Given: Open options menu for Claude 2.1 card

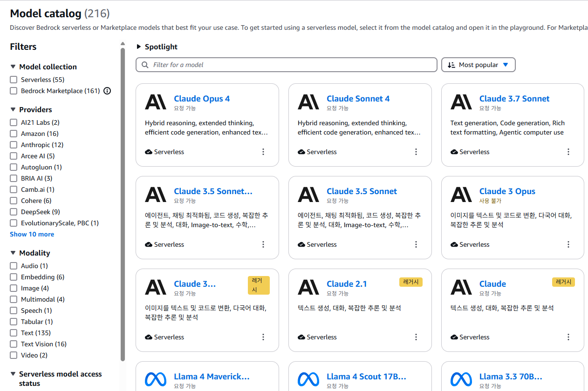Looking at the screenshot, I should click(416, 337).
